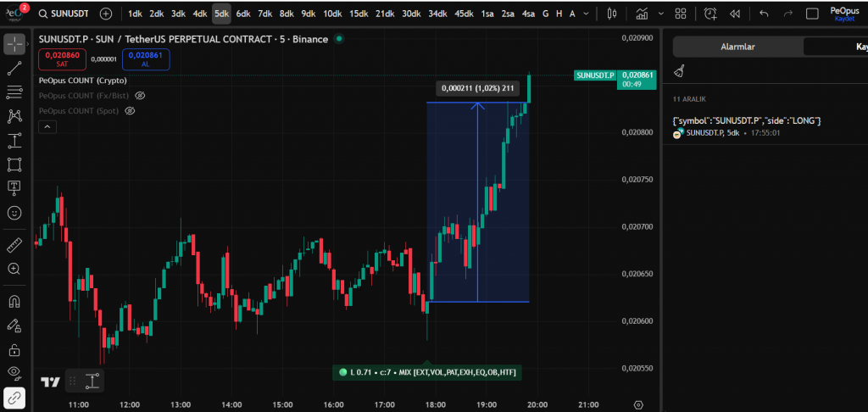Open the bar replay rewind control
868x412 pixels.
[734, 14]
